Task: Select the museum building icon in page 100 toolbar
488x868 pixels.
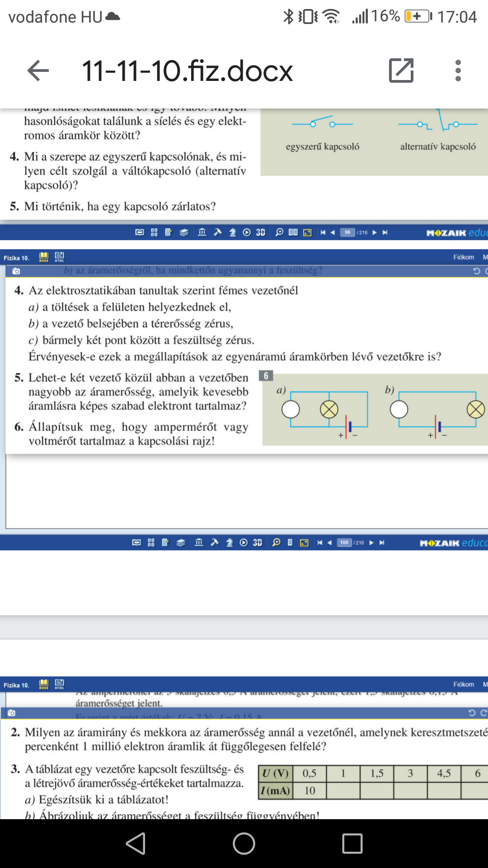Action: pyautogui.click(x=199, y=542)
